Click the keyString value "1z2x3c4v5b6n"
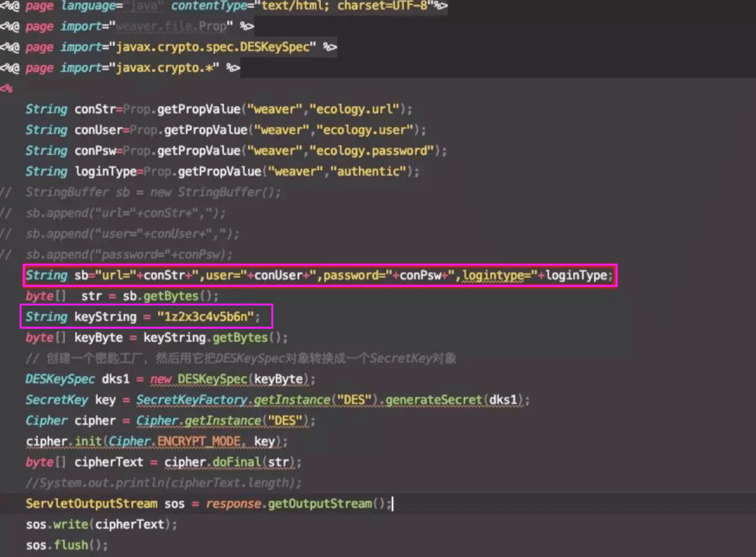This screenshot has height=557, width=756. (206, 317)
